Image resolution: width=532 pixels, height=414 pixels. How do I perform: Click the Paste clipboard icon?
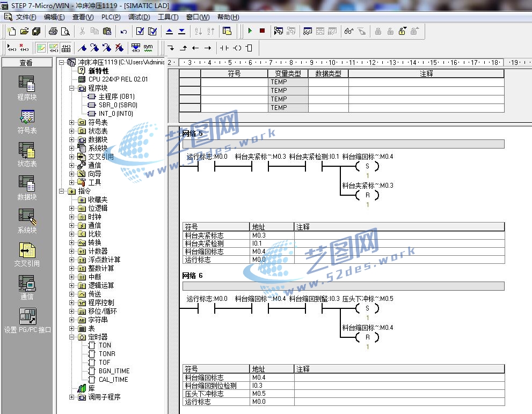107,31
